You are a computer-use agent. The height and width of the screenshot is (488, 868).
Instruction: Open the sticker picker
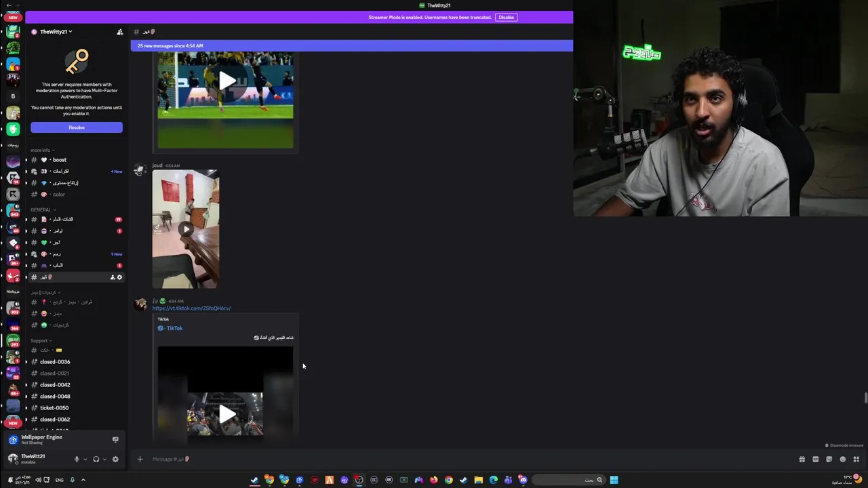(x=829, y=460)
